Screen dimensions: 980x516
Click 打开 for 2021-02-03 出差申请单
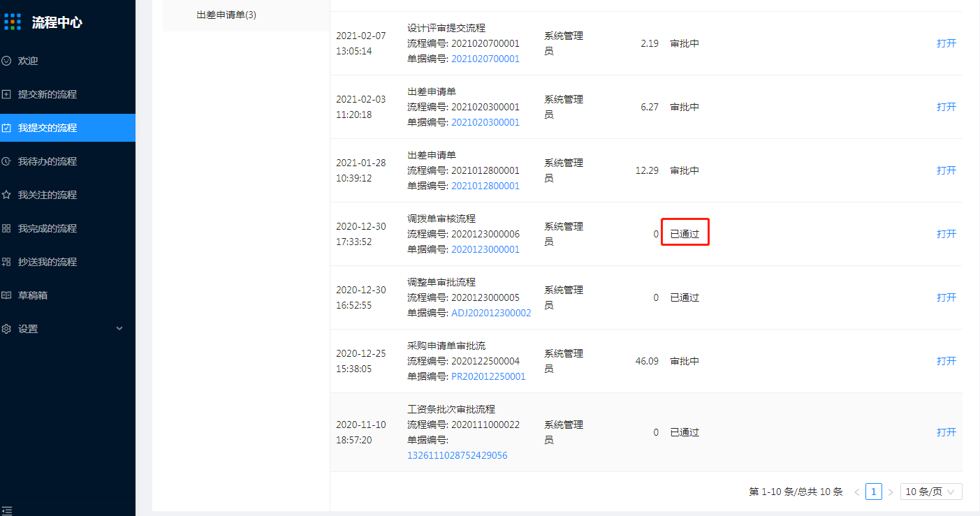[x=946, y=107]
